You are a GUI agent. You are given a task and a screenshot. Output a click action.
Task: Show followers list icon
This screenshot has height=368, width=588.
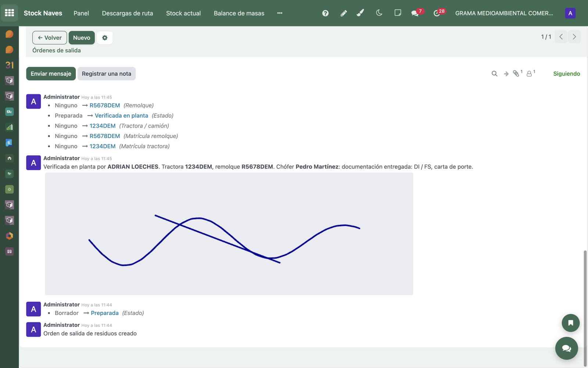(x=531, y=73)
